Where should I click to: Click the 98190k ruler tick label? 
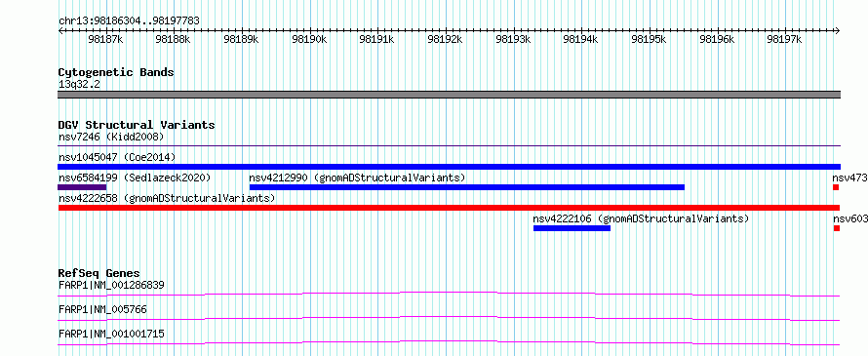click(x=309, y=39)
